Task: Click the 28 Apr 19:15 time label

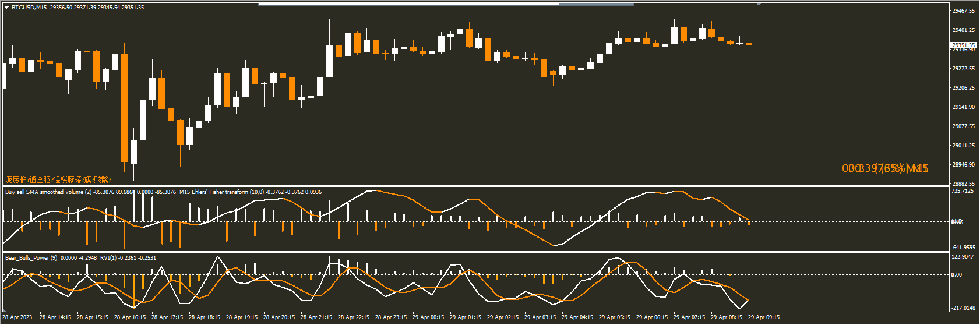Action: click(x=242, y=318)
